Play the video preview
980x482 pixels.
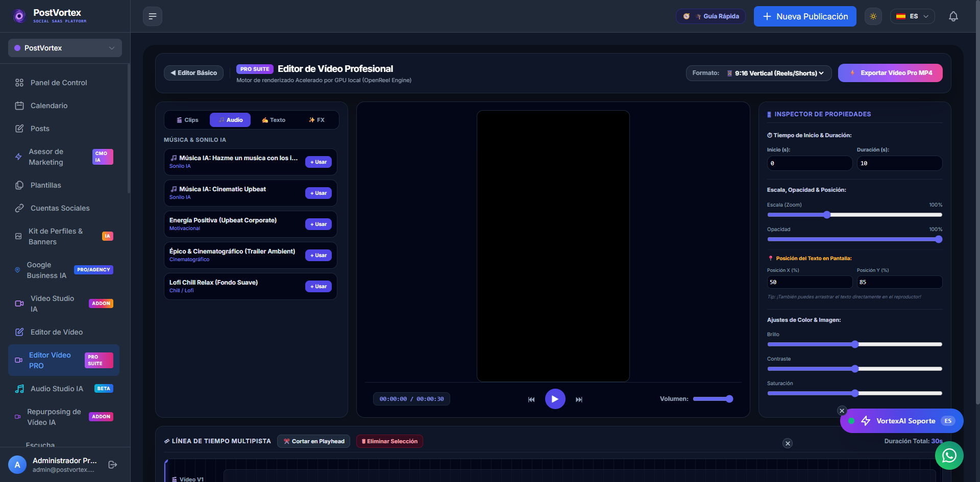555,399
